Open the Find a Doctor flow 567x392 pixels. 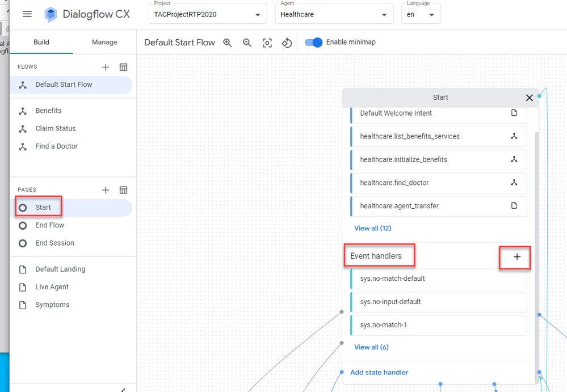(72, 146)
